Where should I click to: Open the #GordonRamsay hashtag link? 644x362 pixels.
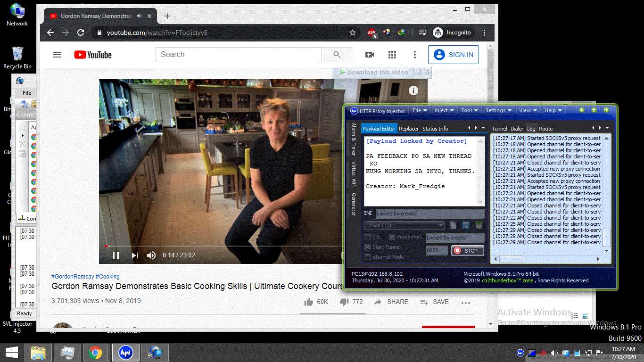point(73,277)
